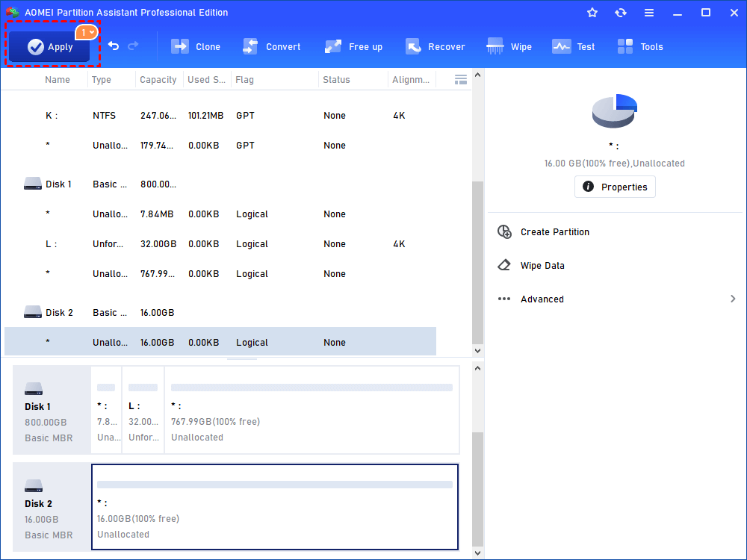Sort by Type column header

pos(102,80)
